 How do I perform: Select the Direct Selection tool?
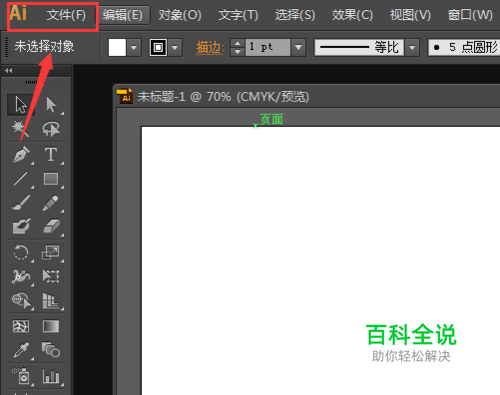51,105
